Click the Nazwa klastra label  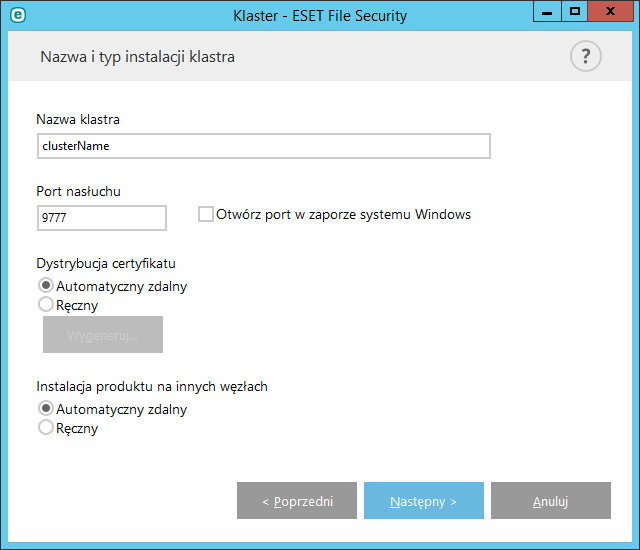(78, 120)
